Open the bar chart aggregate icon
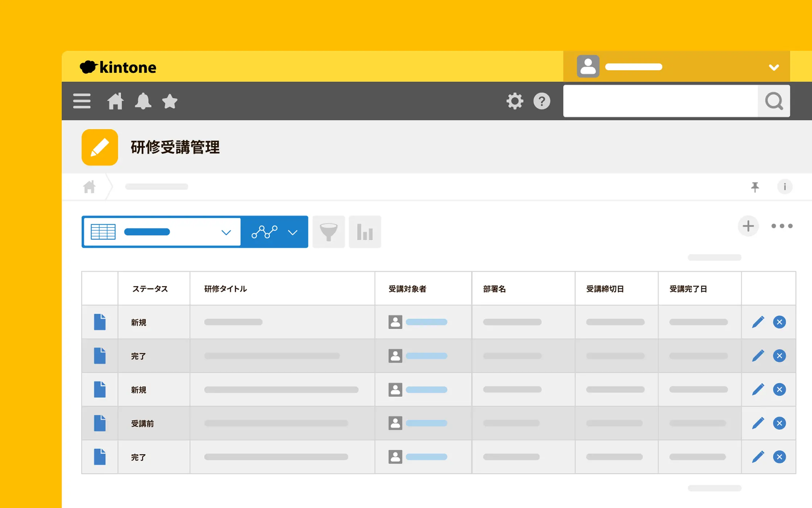 [x=365, y=232]
